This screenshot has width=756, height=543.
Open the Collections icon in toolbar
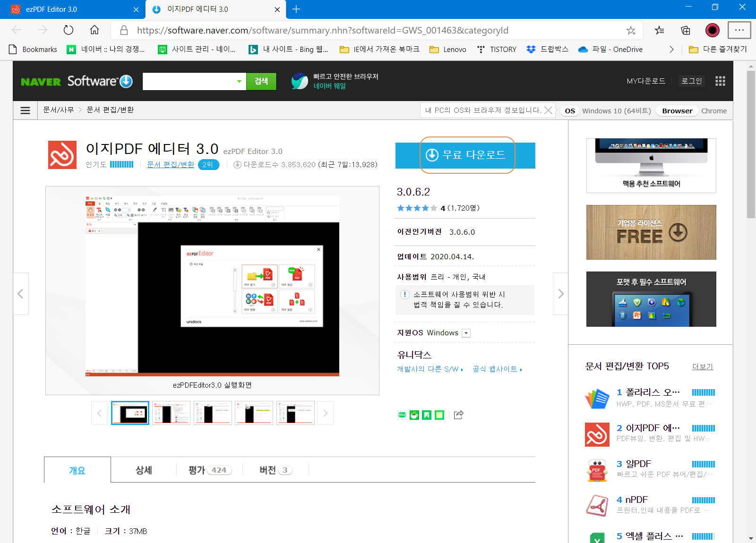click(x=686, y=31)
